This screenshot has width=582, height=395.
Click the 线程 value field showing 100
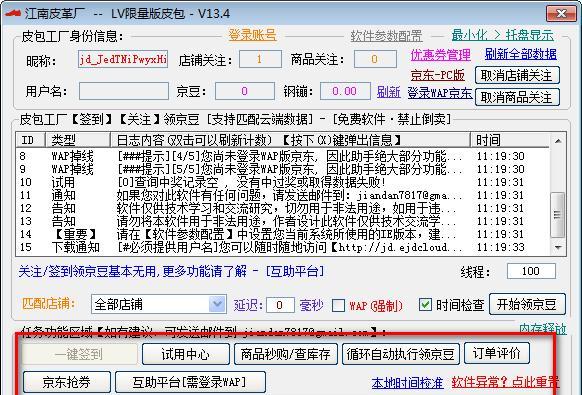(531, 271)
